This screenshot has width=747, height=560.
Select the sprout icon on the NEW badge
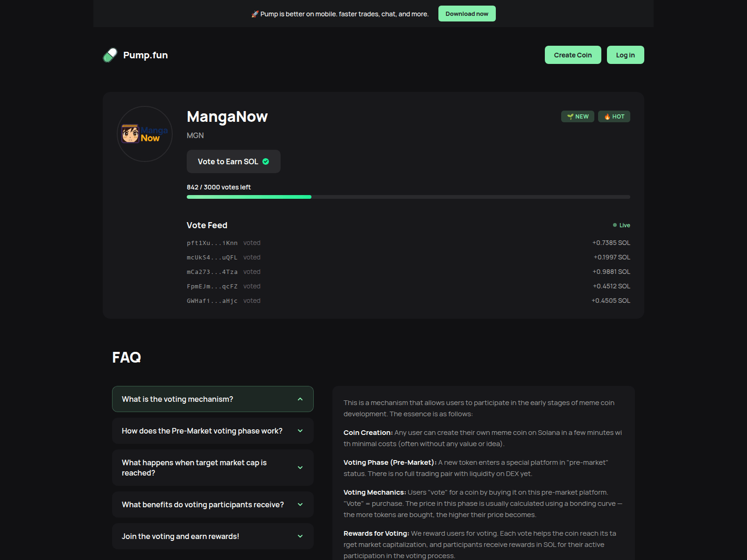[x=571, y=116]
